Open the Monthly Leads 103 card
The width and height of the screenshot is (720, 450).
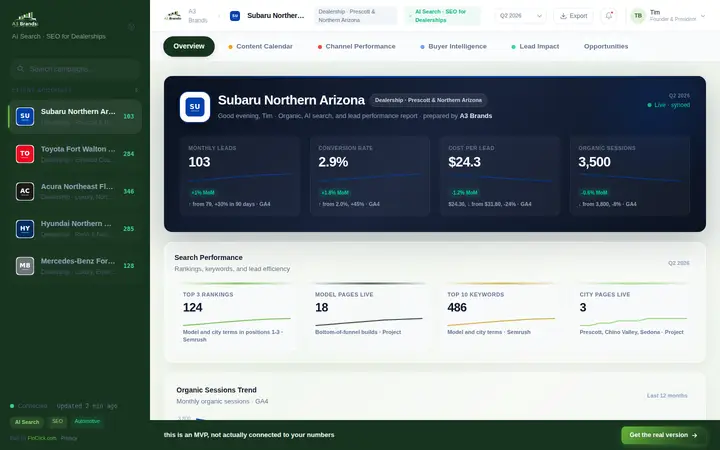(240, 176)
